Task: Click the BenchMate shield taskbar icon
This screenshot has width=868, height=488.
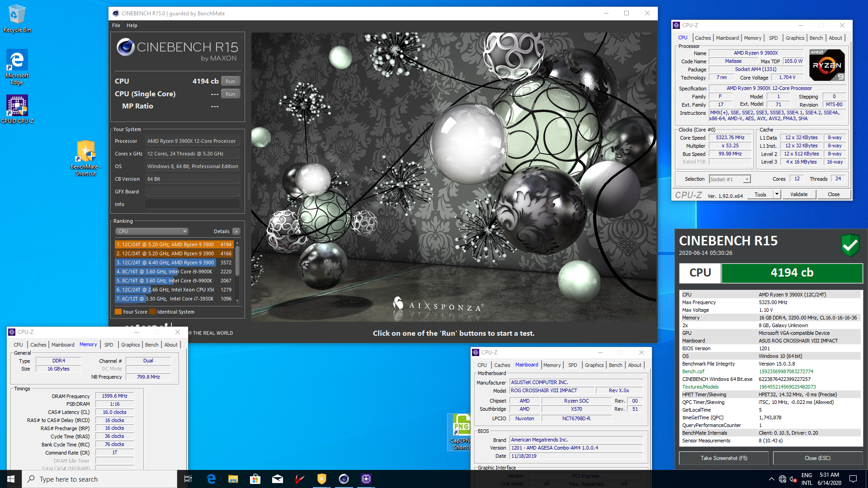Action: (321, 479)
